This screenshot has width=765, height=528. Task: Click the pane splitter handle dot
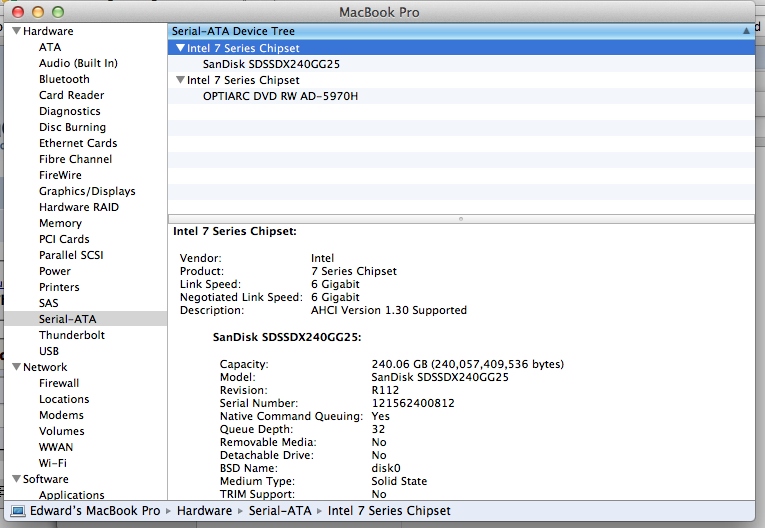point(461,219)
